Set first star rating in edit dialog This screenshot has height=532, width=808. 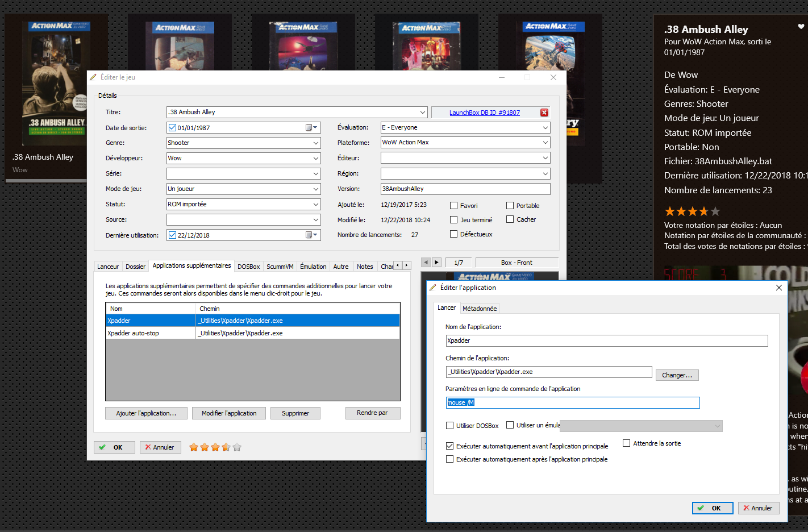pyautogui.click(x=194, y=447)
